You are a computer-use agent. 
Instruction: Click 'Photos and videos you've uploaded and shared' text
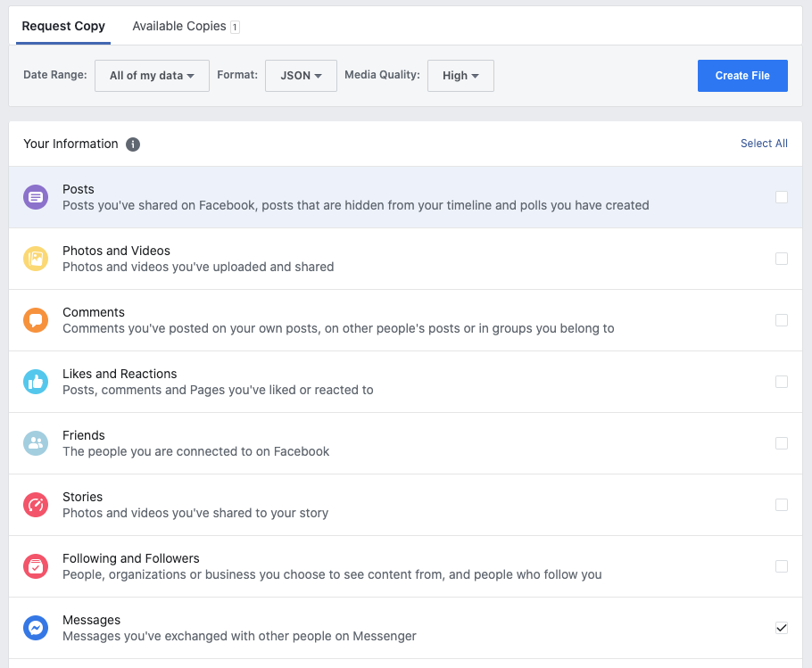(198, 267)
